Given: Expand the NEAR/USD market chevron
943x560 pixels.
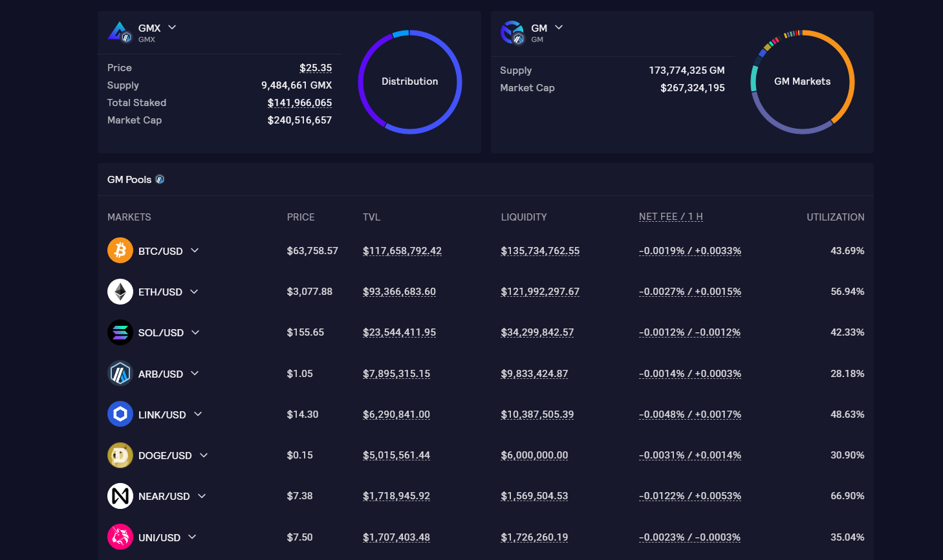Looking at the screenshot, I should tap(202, 496).
